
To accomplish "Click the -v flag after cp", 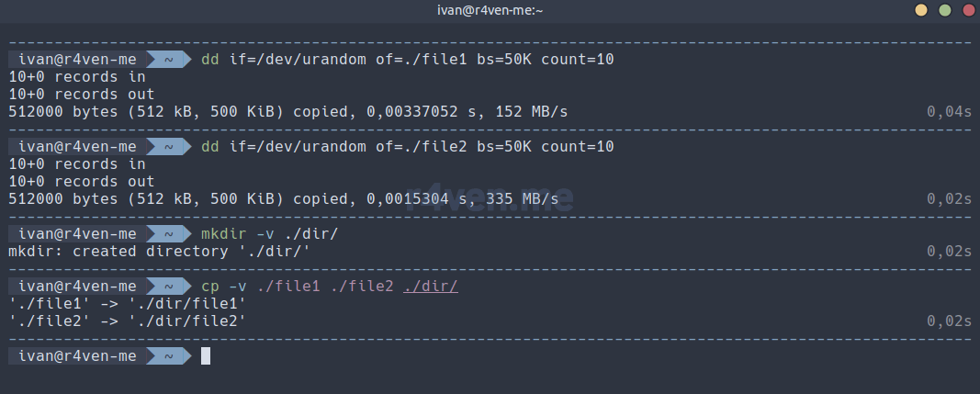I will coord(238,287).
